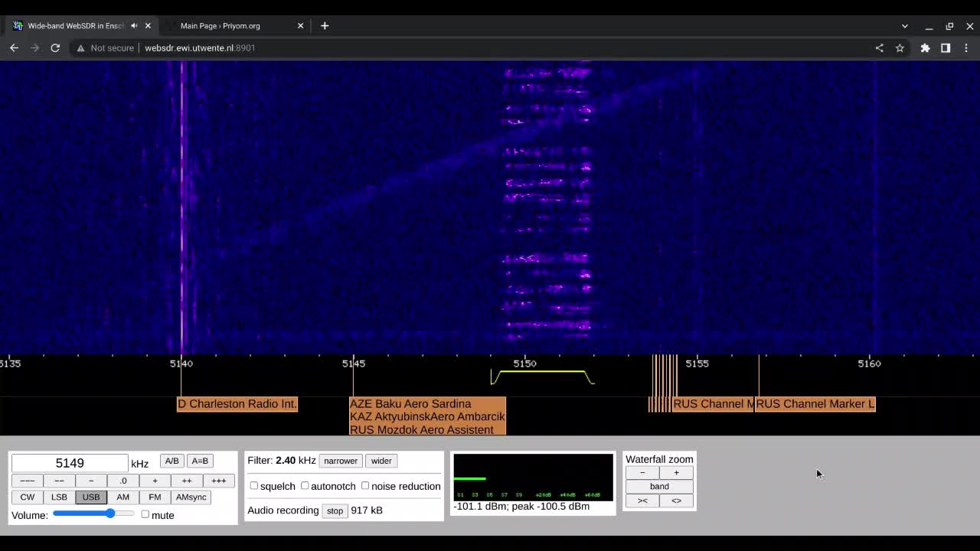Select D Charleston Radio Int. station label

pyautogui.click(x=237, y=404)
